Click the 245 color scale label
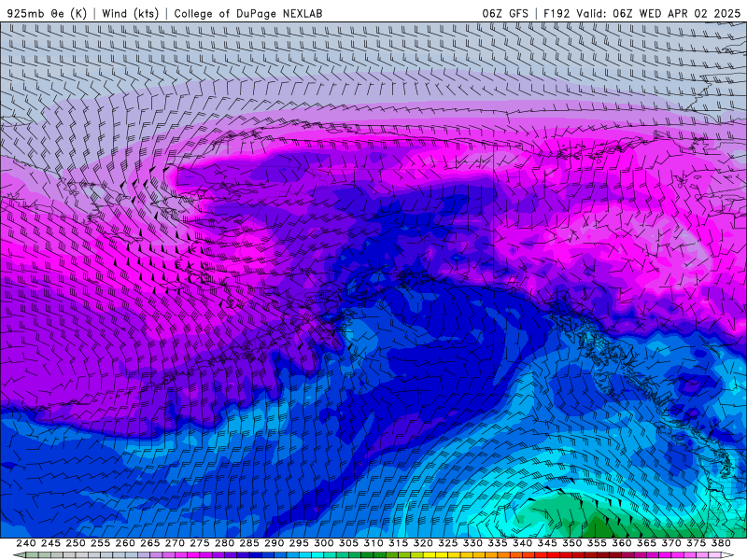747x560 pixels. click(50, 543)
